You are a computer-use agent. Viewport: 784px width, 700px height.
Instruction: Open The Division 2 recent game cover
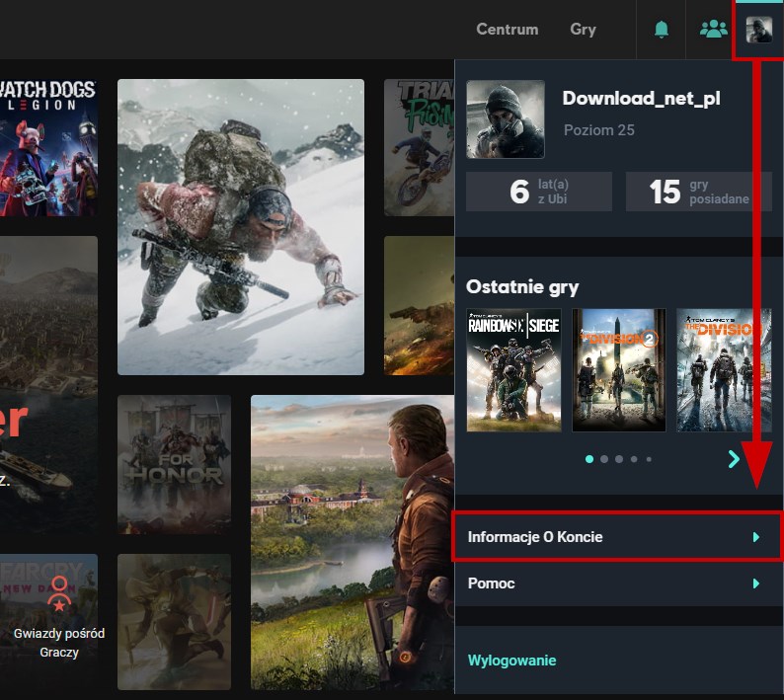point(618,370)
